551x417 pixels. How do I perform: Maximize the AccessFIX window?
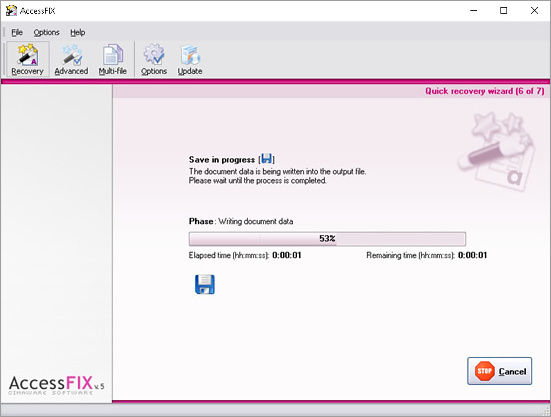[x=504, y=11]
